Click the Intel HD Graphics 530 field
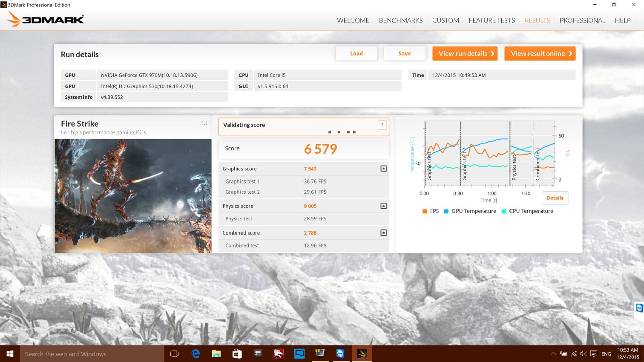 pyautogui.click(x=162, y=86)
